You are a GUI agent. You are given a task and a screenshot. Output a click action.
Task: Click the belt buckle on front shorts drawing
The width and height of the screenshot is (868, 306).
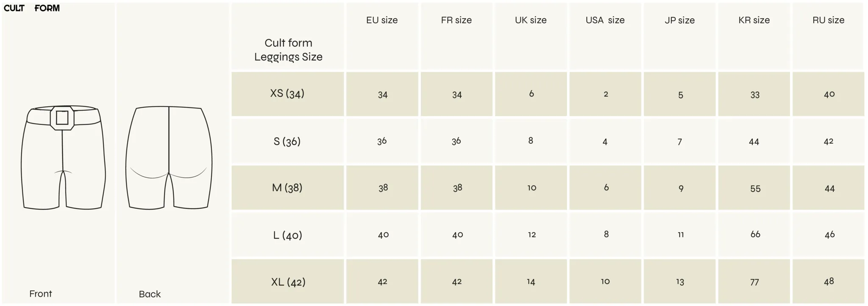(62, 118)
